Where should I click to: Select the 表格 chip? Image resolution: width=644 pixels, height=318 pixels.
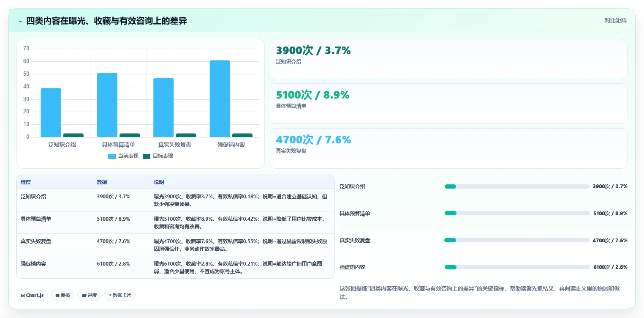(x=62, y=295)
